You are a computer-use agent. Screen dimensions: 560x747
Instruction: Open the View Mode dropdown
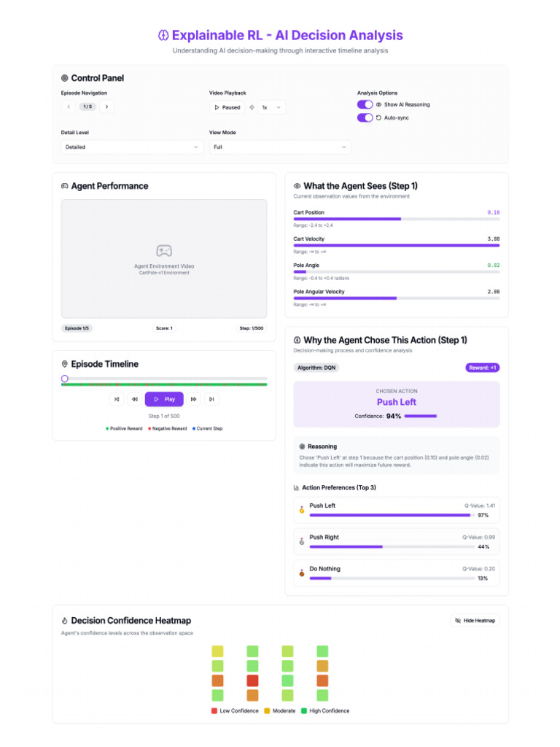pos(280,147)
